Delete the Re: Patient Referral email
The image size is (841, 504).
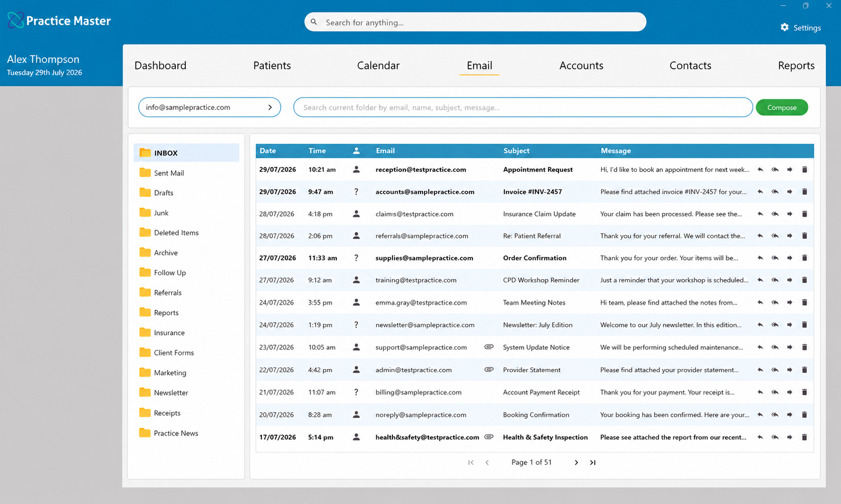[804, 236]
